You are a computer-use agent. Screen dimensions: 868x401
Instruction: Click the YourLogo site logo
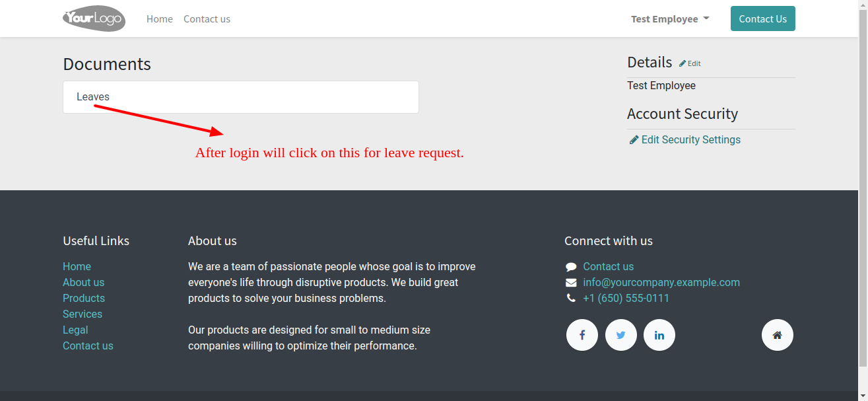coord(94,18)
